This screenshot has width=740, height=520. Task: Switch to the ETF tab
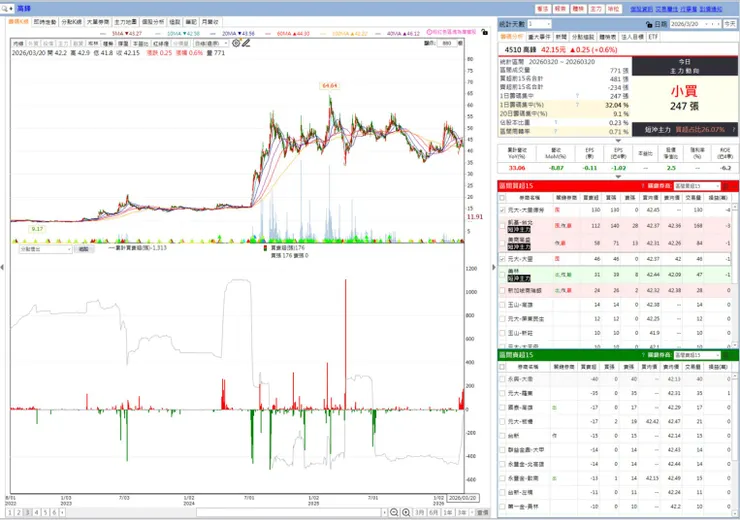tap(653, 37)
